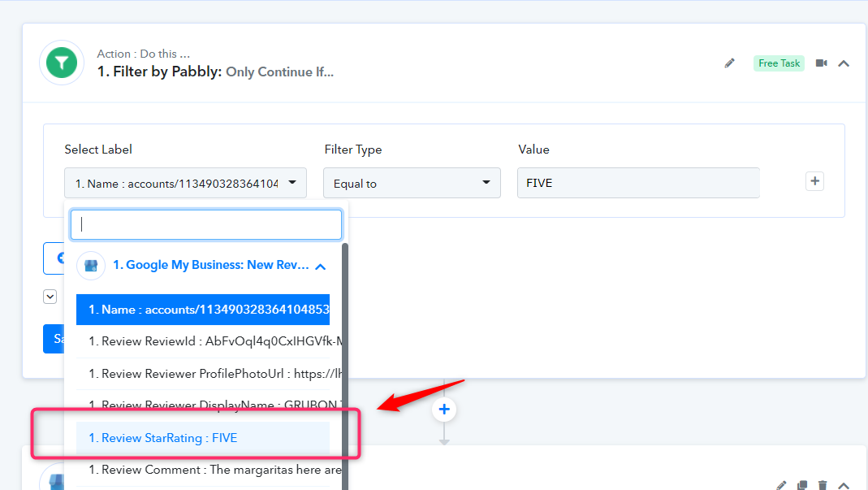Screen dimensions: 868x490
Task: Open the video tutorial camera icon
Action: [x=822, y=63]
